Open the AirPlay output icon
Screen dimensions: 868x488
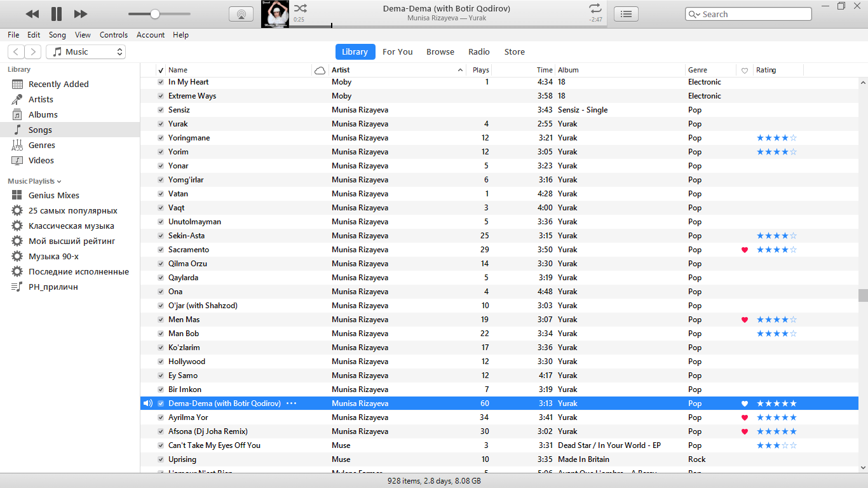pyautogui.click(x=241, y=14)
